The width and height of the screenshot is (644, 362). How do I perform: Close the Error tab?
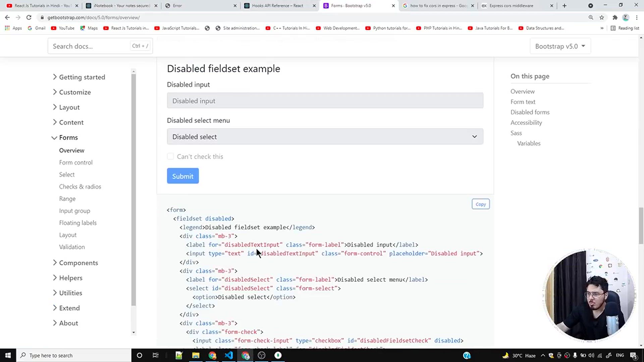pyautogui.click(x=235, y=6)
